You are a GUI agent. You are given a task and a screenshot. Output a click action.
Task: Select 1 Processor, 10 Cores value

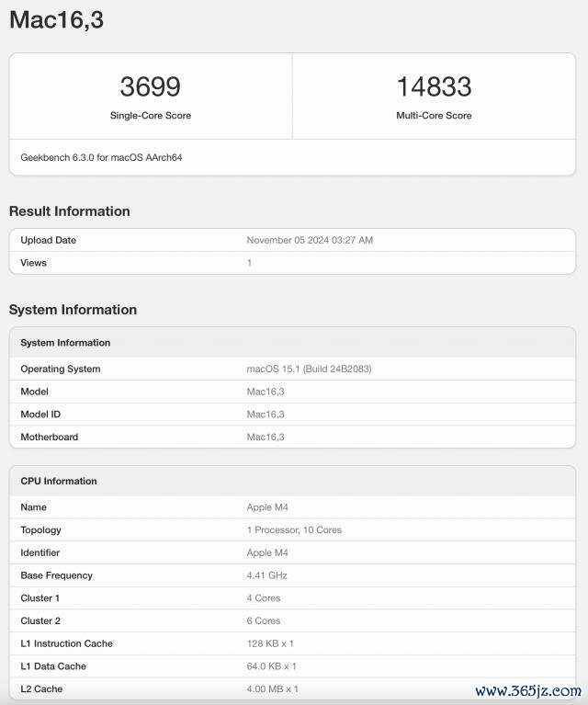pyautogui.click(x=294, y=530)
